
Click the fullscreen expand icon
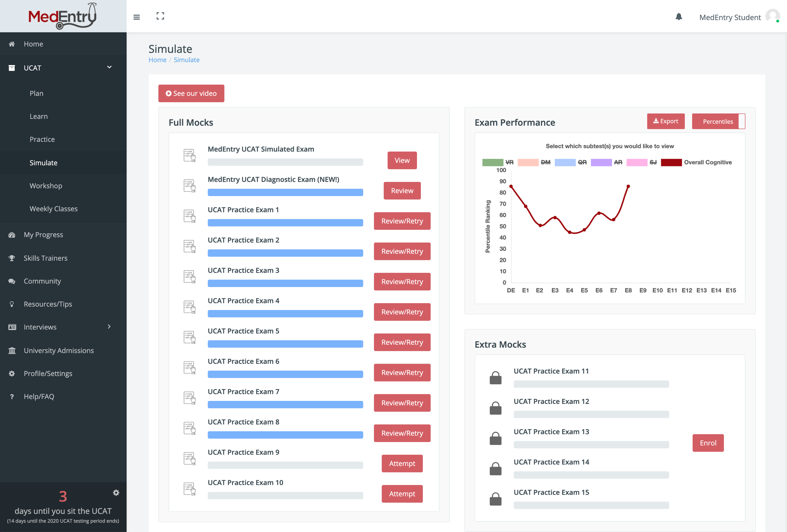(160, 16)
